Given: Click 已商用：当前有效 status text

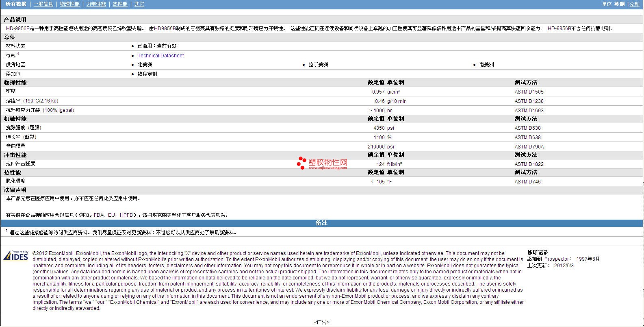Looking at the screenshot, I should 157,46.
